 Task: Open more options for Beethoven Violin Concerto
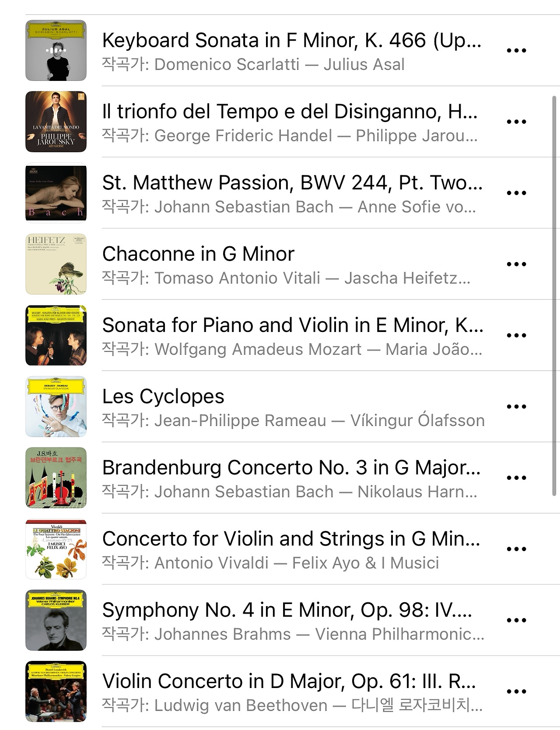[x=516, y=692]
